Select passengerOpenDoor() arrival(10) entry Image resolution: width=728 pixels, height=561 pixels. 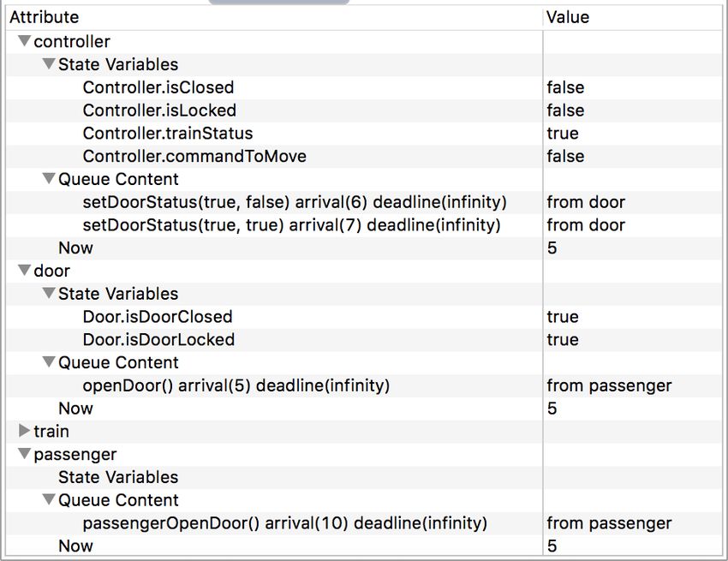click(x=284, y=523)
